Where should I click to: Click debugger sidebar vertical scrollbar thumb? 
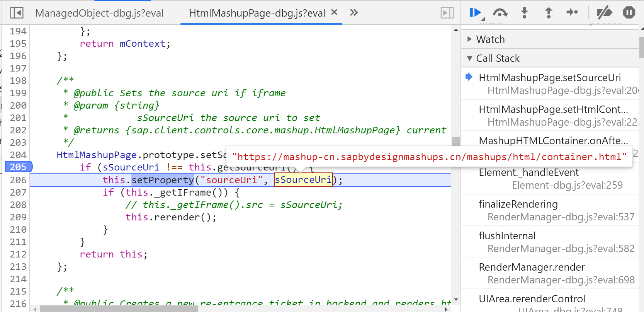click(x=641, y=47)
